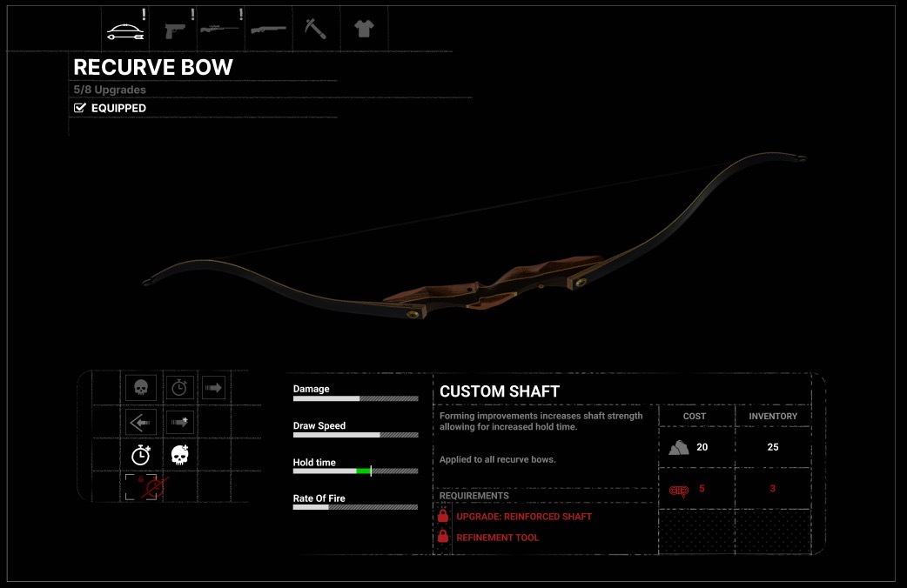Click the INVENTORY column header
The width and height of the screenshot is (907, 588).
[x=773, y=416]
